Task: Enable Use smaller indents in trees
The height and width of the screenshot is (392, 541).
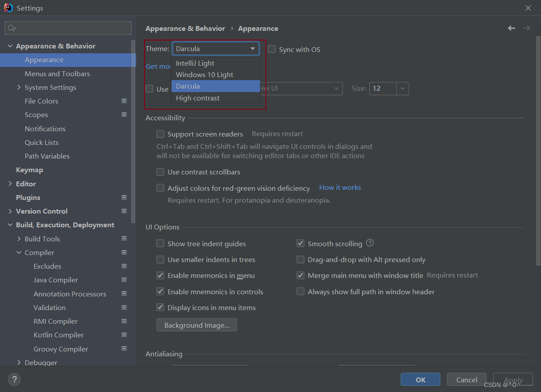Action: pos(160,259)
